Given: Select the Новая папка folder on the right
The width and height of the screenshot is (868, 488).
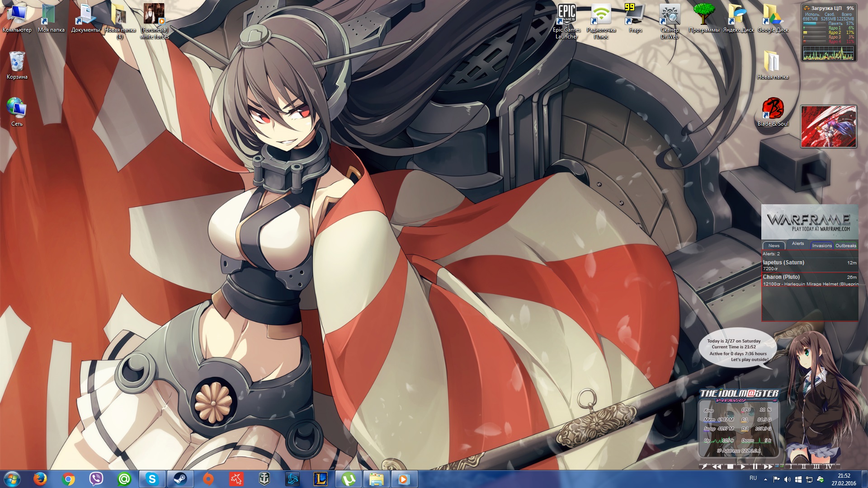Looking at the screenshot, I should coord(773,66).
